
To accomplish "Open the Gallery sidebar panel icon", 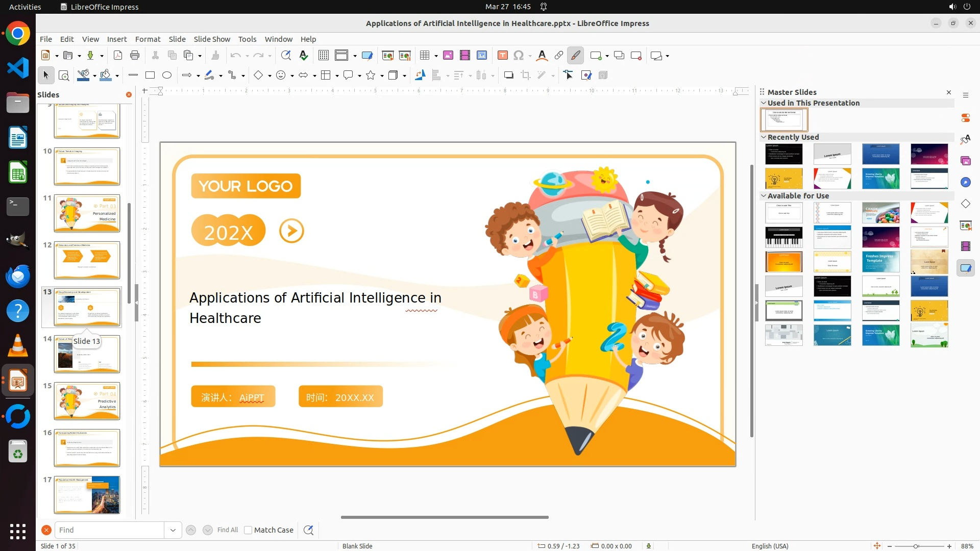I will pyautogui.click(x=966, y=161).
